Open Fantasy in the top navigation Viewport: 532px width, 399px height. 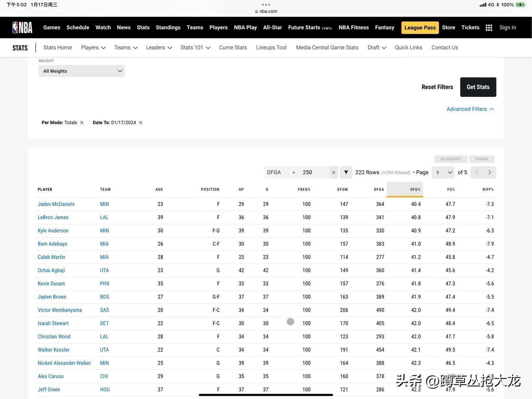[x=384, y=27]
